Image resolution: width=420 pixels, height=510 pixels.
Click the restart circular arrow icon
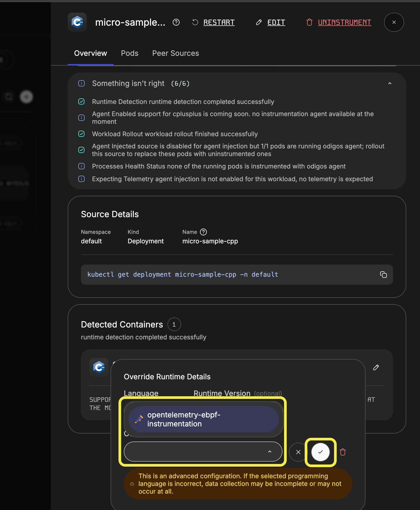(195, 22)
